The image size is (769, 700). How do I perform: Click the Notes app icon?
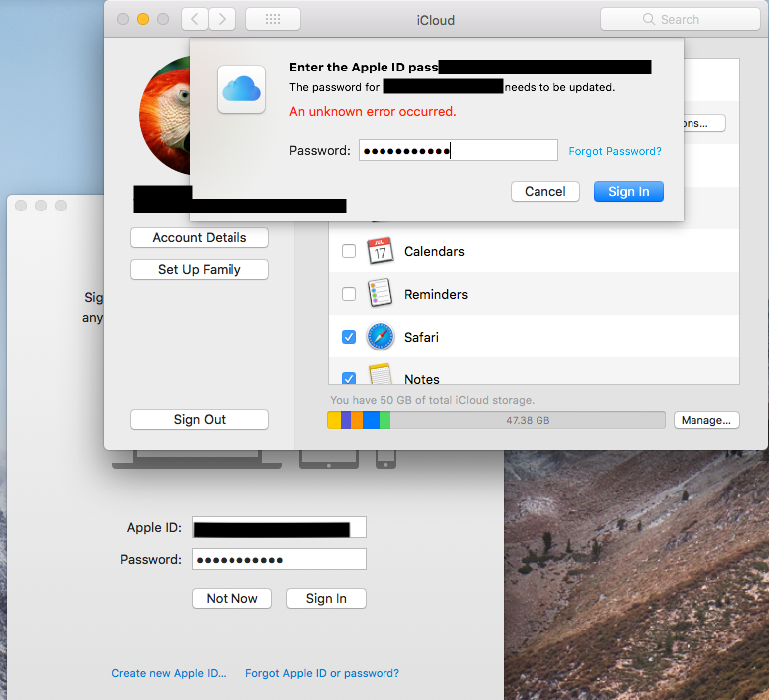pos(381,374)
